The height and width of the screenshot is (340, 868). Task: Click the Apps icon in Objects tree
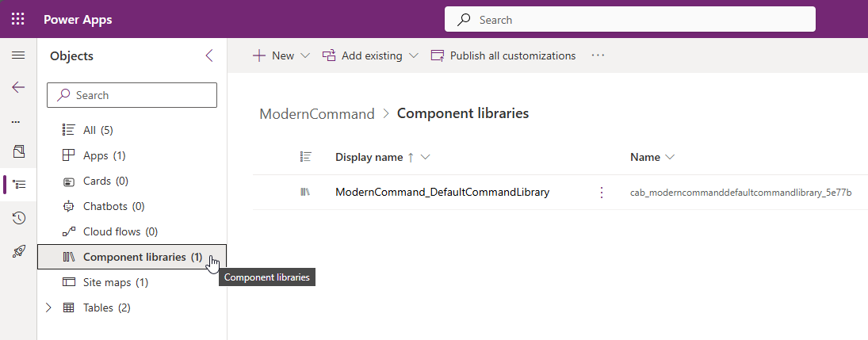69,155
